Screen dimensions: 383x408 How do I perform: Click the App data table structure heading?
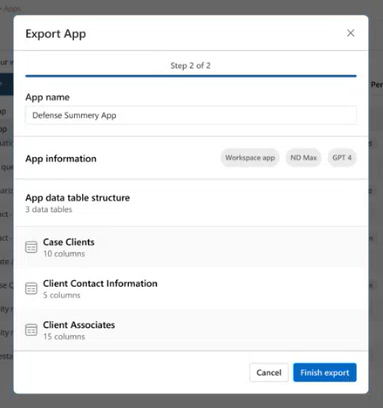click(78, 198)
